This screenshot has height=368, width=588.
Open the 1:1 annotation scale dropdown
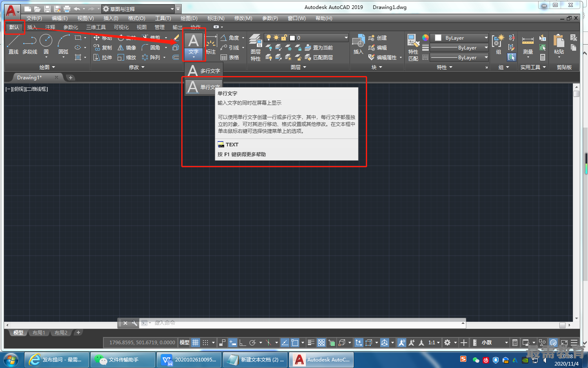[434, 343]
